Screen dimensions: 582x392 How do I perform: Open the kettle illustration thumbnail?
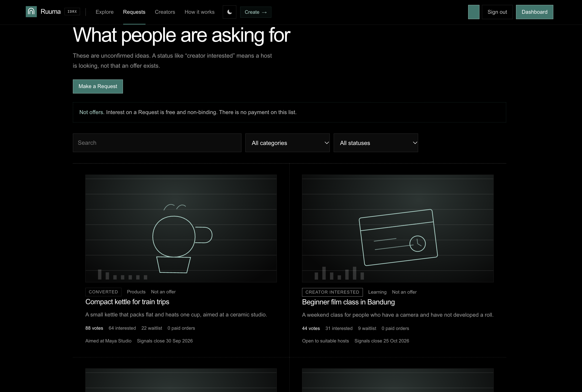[x=181, y=228]
